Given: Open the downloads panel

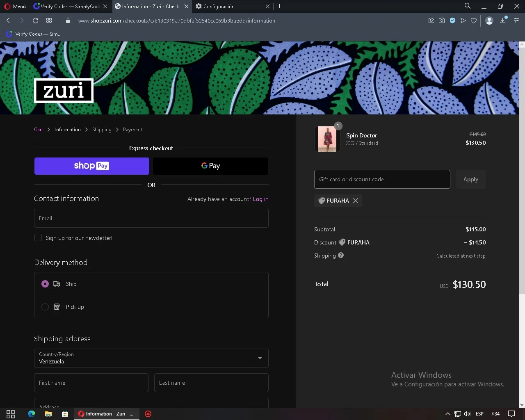Looking at the screenshot, I should click(503, 21).
